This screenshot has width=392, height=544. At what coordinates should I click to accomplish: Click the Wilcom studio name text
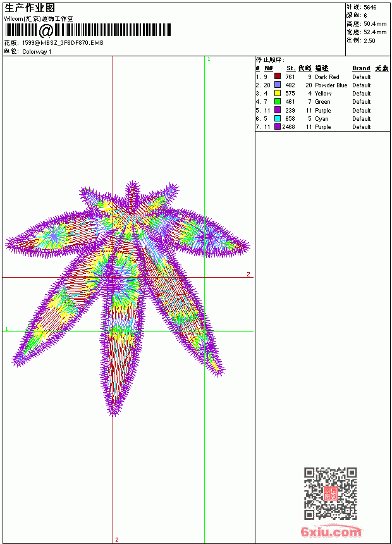38,19
